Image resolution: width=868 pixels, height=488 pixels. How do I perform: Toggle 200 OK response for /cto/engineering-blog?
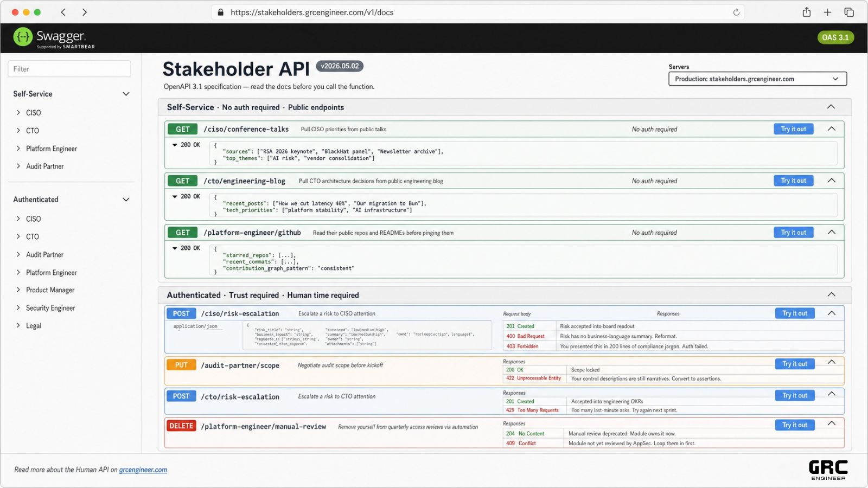186,196
